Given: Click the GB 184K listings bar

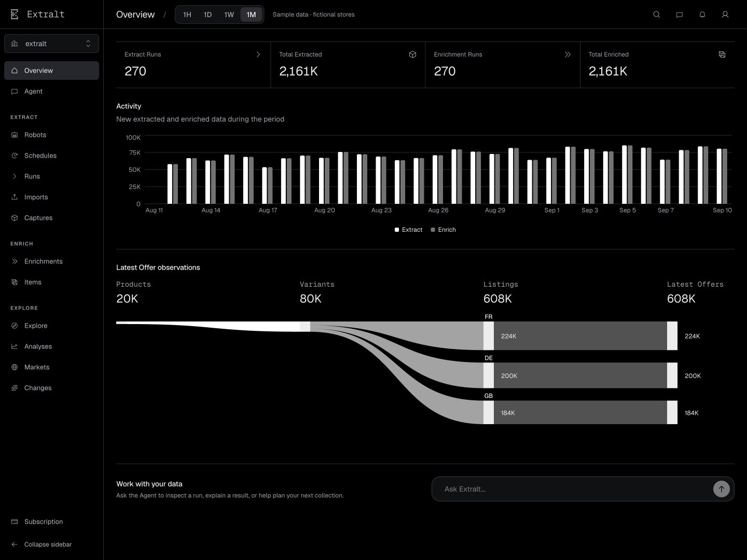Looking at the screenshot, I should coord(580,413).
